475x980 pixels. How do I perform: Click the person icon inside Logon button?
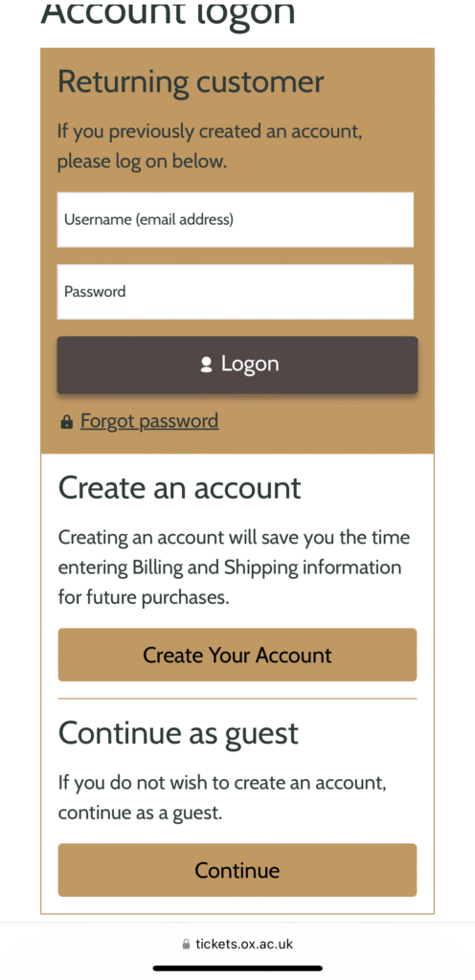206,365
